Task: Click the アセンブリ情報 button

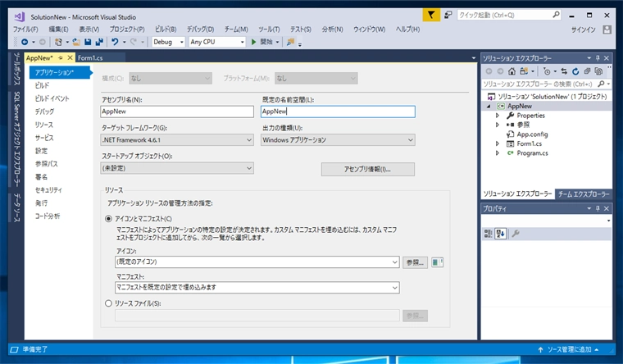Action: click(x=367, y=169)
